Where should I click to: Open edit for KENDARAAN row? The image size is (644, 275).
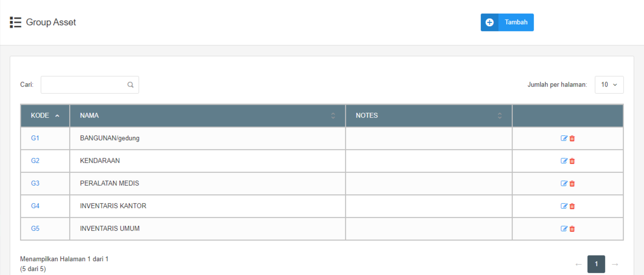click(x=564, y=161)
